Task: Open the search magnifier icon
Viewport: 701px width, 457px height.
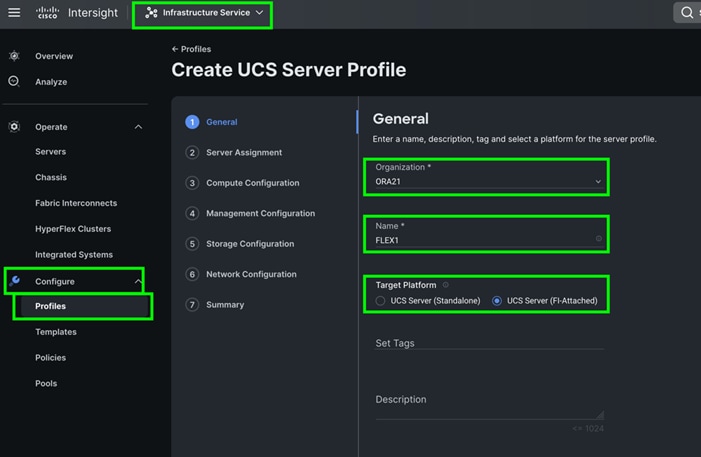Action: click(687, 13)
